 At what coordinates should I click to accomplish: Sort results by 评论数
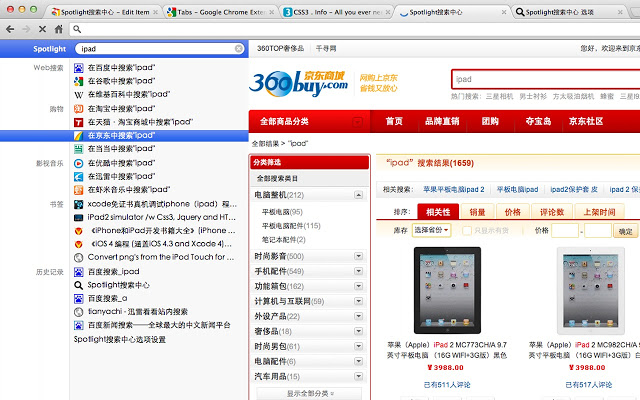(x=552, y=212)
